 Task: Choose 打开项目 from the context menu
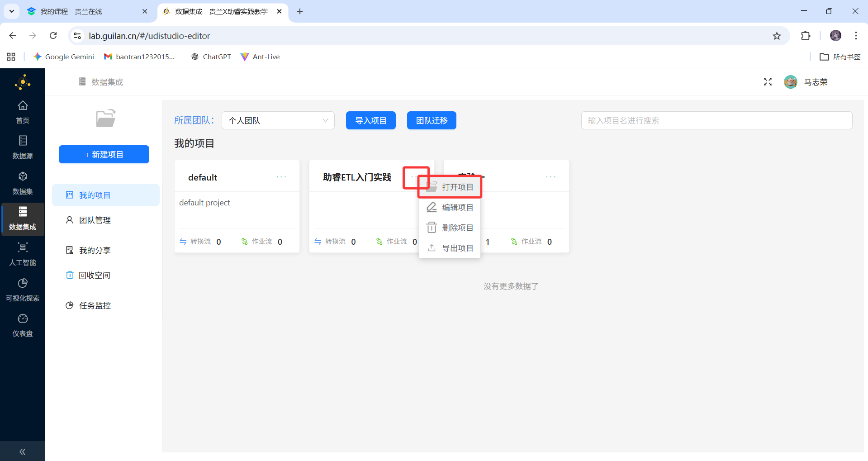pos(450,187)
